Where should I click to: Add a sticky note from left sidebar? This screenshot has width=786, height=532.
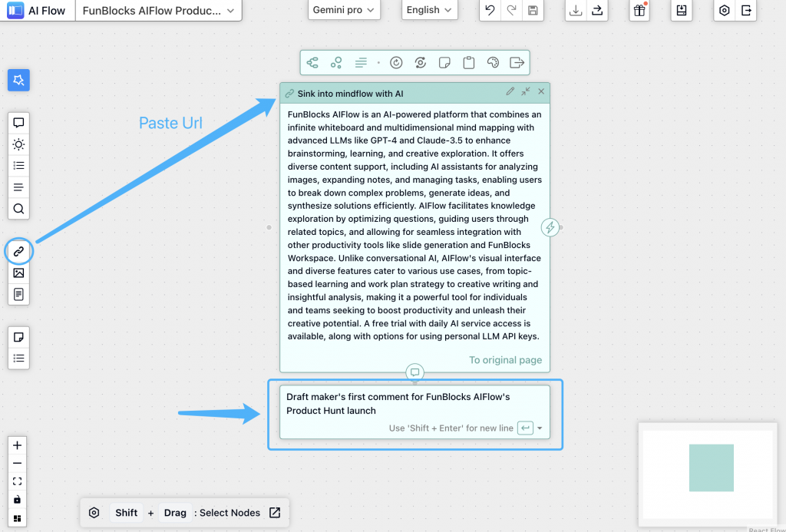(18, 336)
